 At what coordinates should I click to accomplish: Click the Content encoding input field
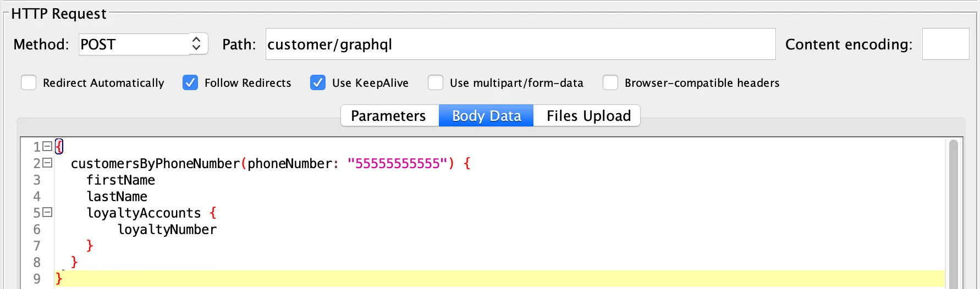coord(945,44)
